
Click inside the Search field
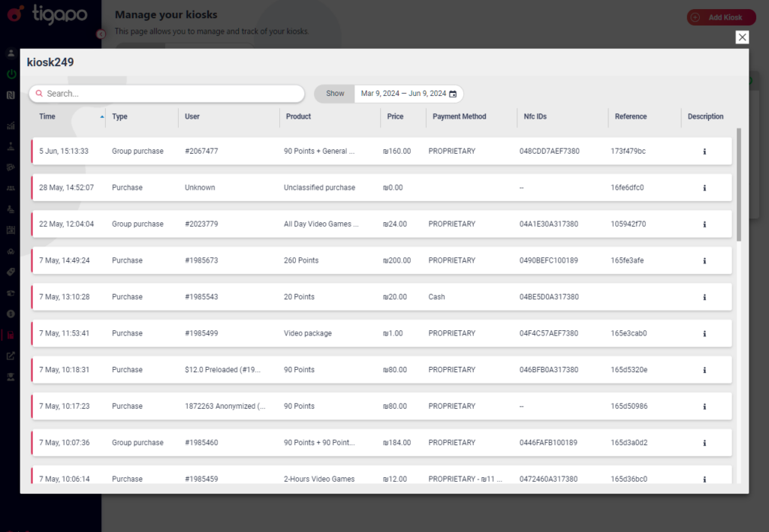[x=166, y=93]
